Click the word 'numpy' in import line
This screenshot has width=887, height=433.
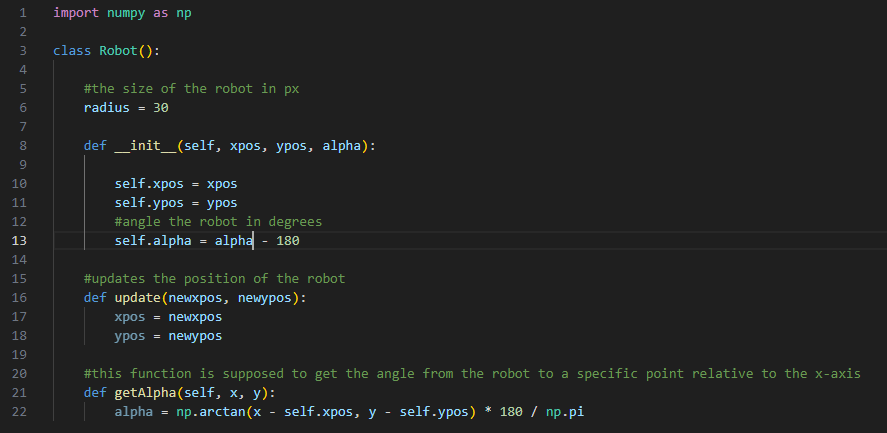coord(126,13)
